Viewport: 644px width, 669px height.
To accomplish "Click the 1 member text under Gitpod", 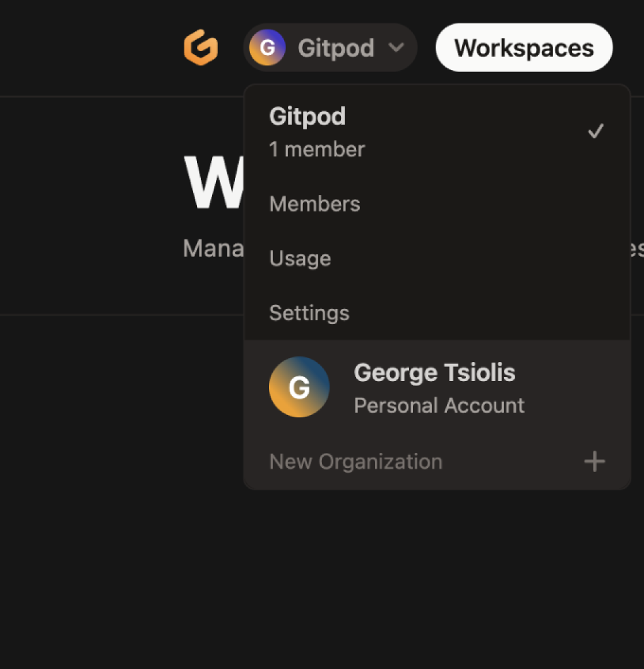I will point(316,149).
